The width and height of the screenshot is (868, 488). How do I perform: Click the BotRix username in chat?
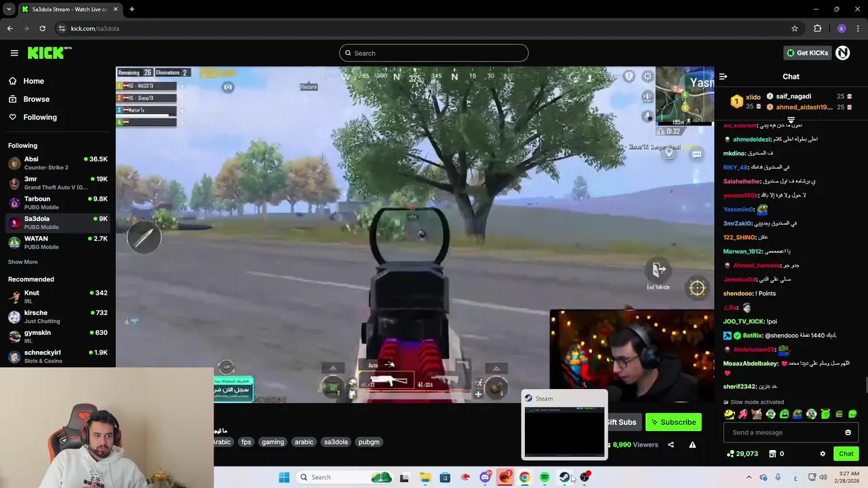[x=753, y=335]
